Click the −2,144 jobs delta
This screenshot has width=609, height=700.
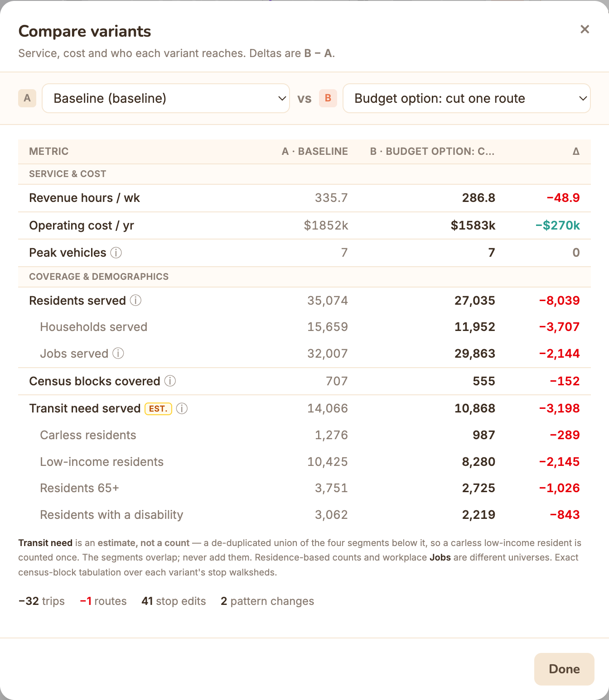(x=559, y=354)
